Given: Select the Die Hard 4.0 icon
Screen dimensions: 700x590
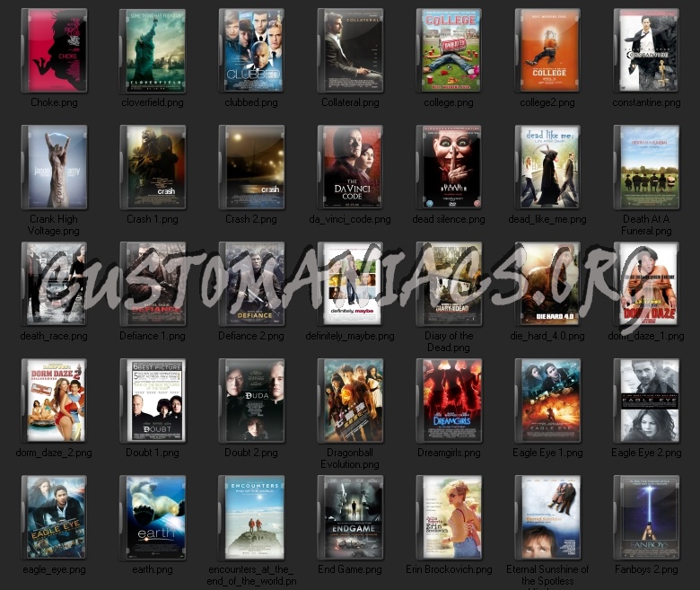Looking at the screenshot, I should [547, 284].
